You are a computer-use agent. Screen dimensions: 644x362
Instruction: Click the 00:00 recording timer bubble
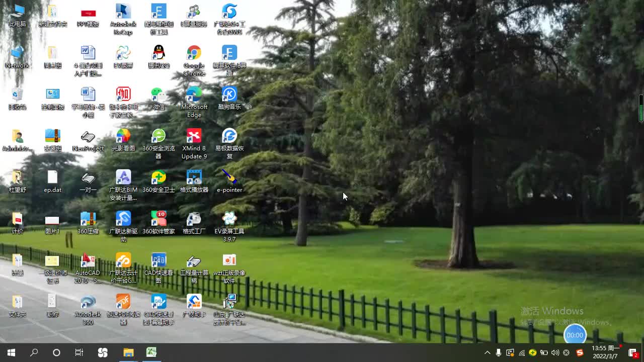tap(575, 335)
